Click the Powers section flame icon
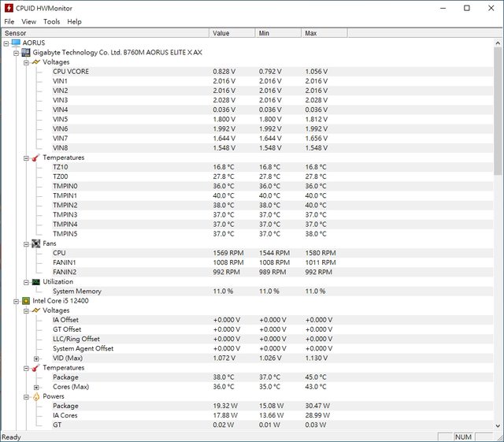 pos(35,396)
